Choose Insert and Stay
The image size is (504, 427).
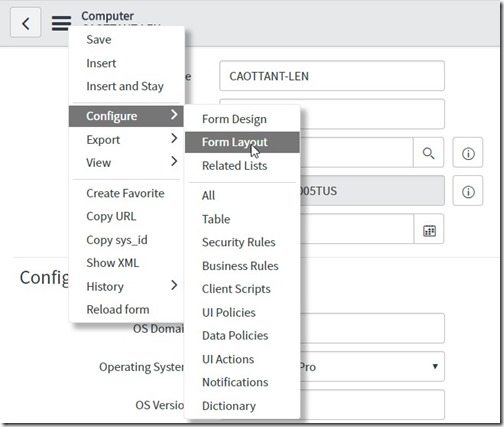pyautogui.click(x=125, y=86)
